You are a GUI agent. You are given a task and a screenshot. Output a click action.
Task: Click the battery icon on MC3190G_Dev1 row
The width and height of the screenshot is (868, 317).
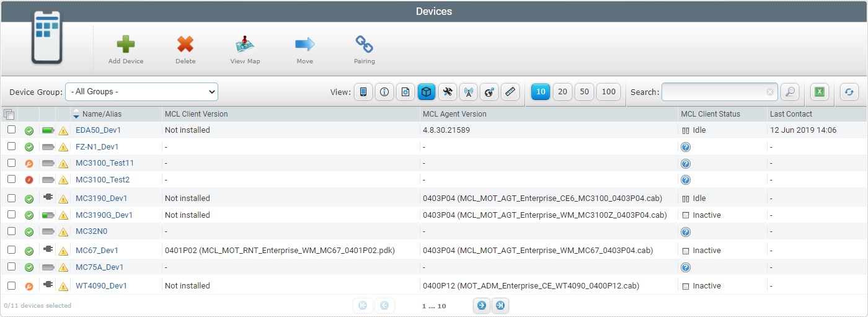[x=48, y=215]
